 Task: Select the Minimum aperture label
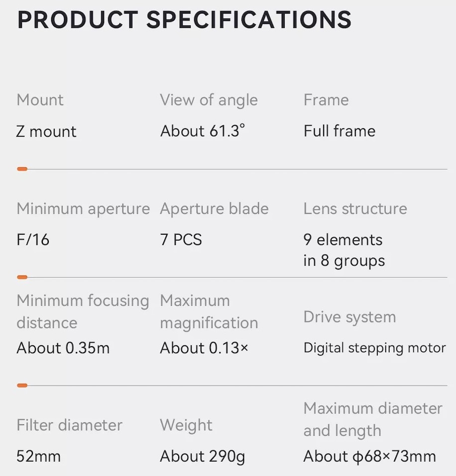tap(83, 209)
